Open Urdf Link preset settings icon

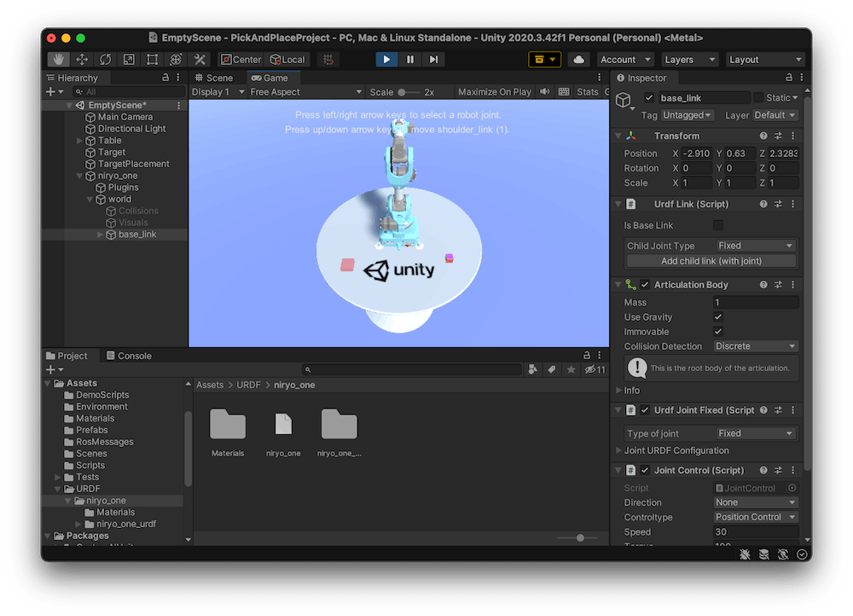tap(778, 204)
